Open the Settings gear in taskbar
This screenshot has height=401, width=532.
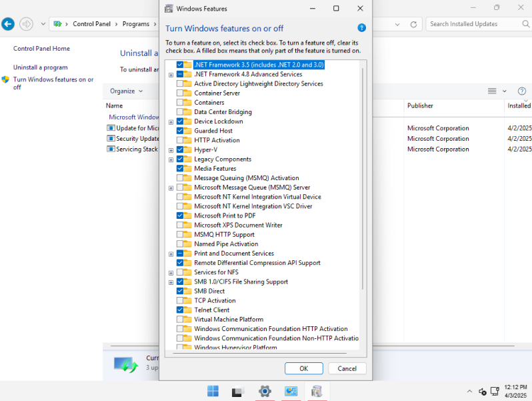click(x=265, y=391)
